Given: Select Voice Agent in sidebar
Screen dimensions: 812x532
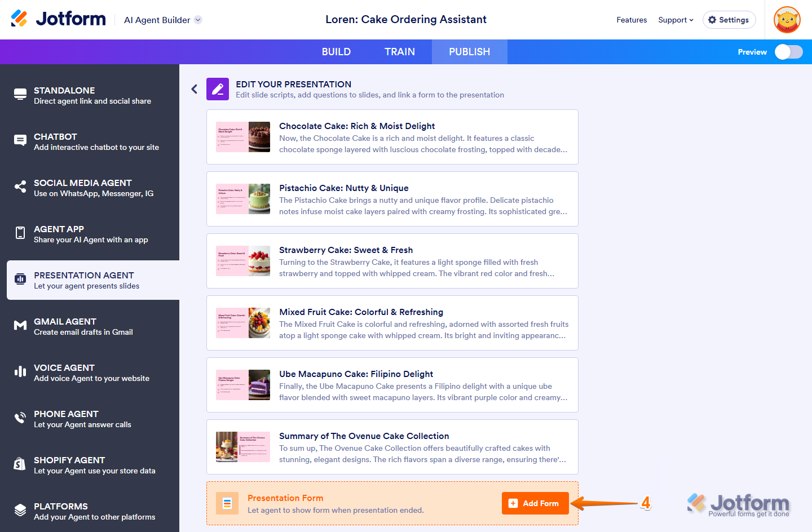Looking at the screenshot, I should tap(93, 373).
